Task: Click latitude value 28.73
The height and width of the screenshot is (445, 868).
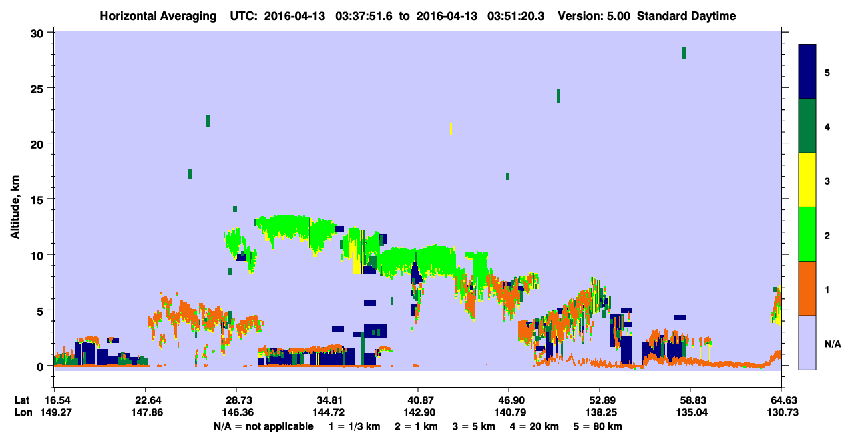Action: pos(236,400)
